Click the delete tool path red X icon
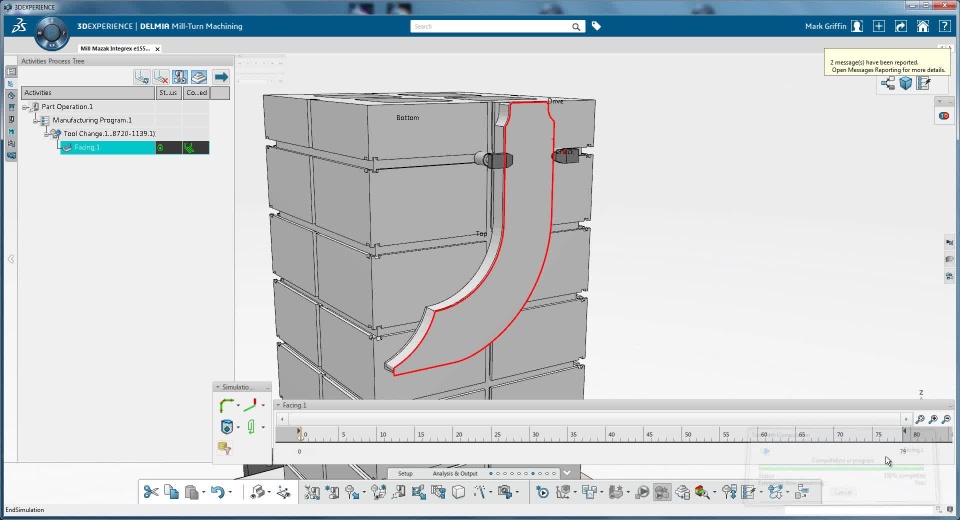Image resolution: width=960 pixels, height=520 pixels. pyautogui.click(x=160, y=77)
